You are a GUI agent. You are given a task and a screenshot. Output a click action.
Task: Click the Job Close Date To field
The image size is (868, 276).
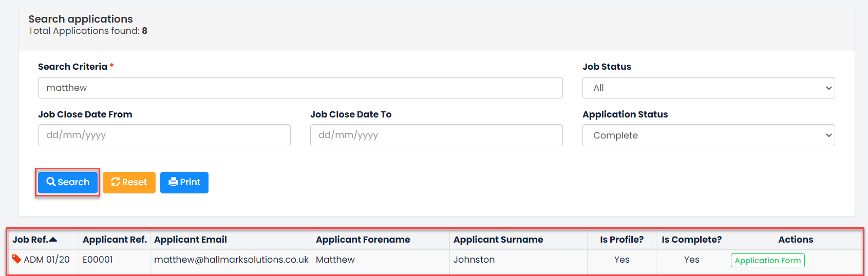coord(436,135)
